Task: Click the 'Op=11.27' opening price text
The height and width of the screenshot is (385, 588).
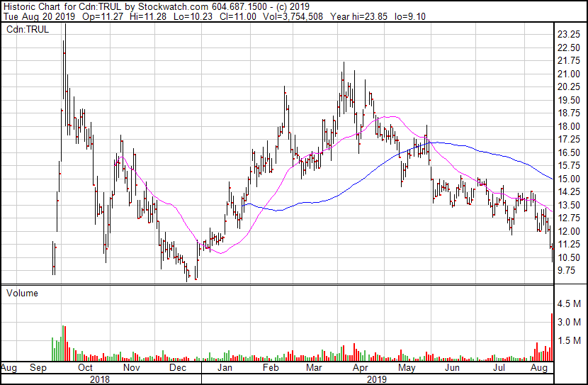Action: coord(103,17)
